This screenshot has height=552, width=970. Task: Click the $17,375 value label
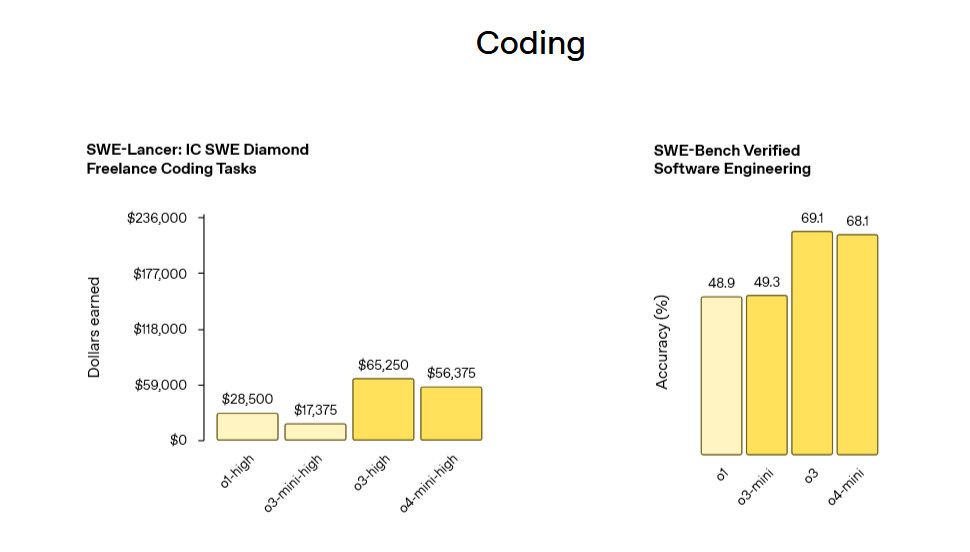315,410
